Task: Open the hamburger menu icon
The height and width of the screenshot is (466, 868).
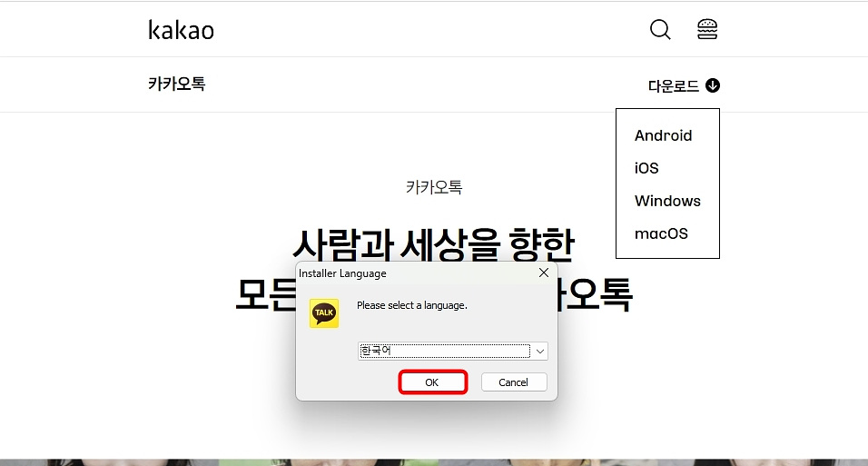Action: coord(707,29)
